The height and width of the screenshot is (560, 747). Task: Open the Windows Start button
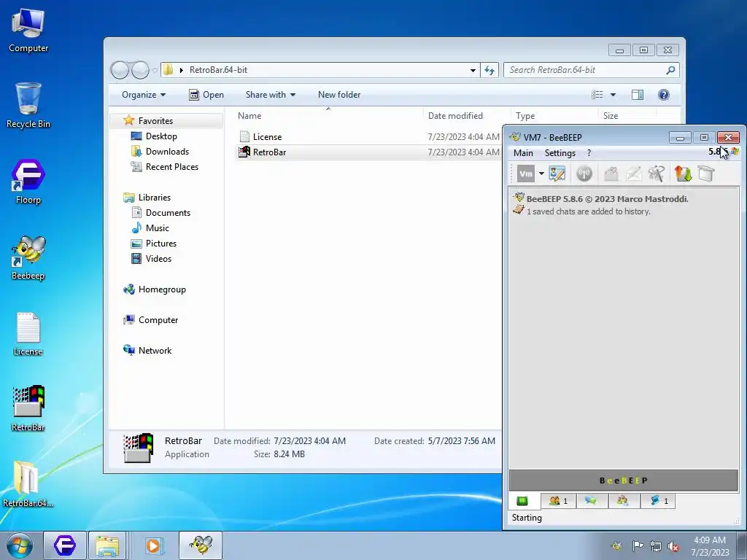(x=19, y=545)
